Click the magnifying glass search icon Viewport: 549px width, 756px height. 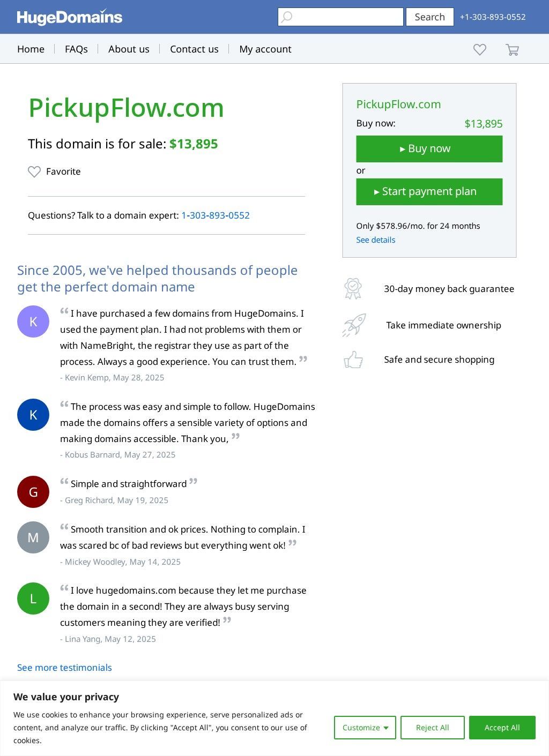[x=287, y=17]
